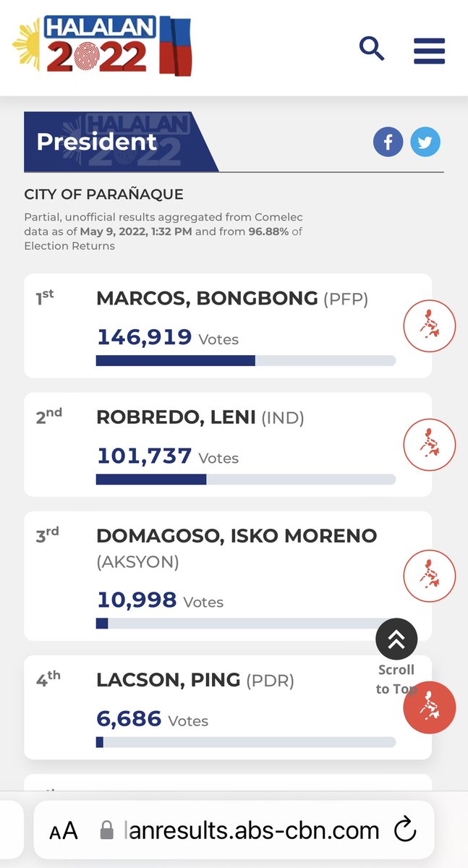Open map icon beside Marcos, Bongbong
468x868 pixels.
pos(429,326)
